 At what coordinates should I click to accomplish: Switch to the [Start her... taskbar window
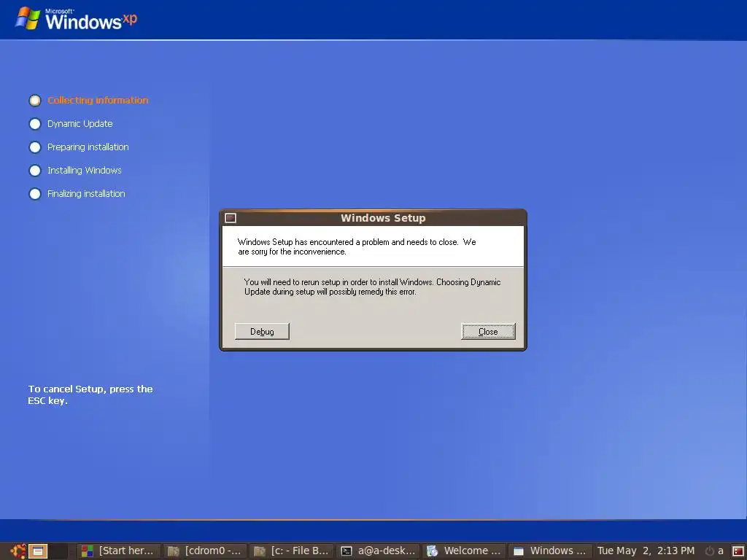(x=118, y=551)
